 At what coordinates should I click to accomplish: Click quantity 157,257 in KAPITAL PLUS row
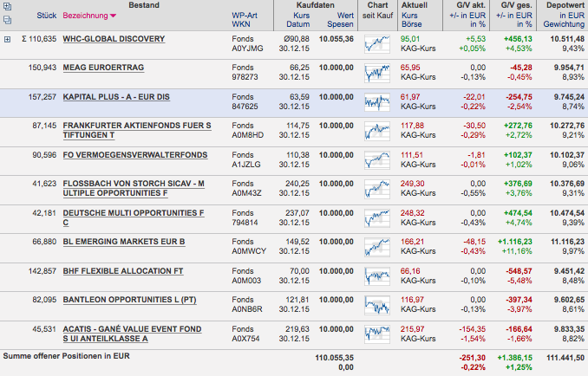click(42, 97)
